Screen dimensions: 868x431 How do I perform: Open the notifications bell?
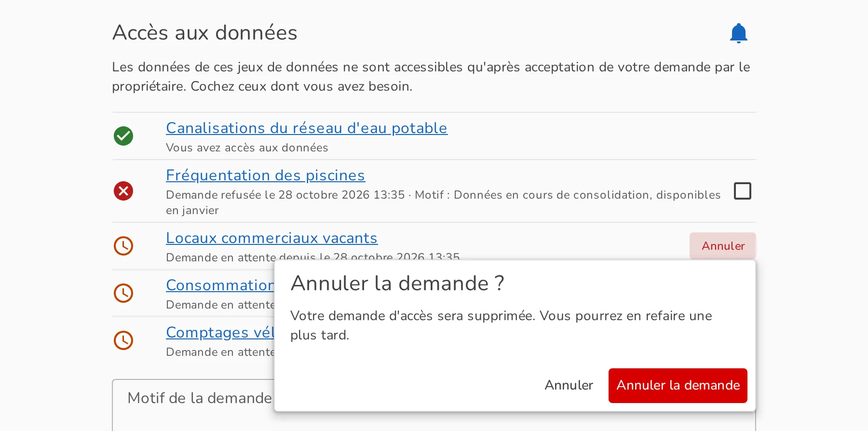point(738,33)
